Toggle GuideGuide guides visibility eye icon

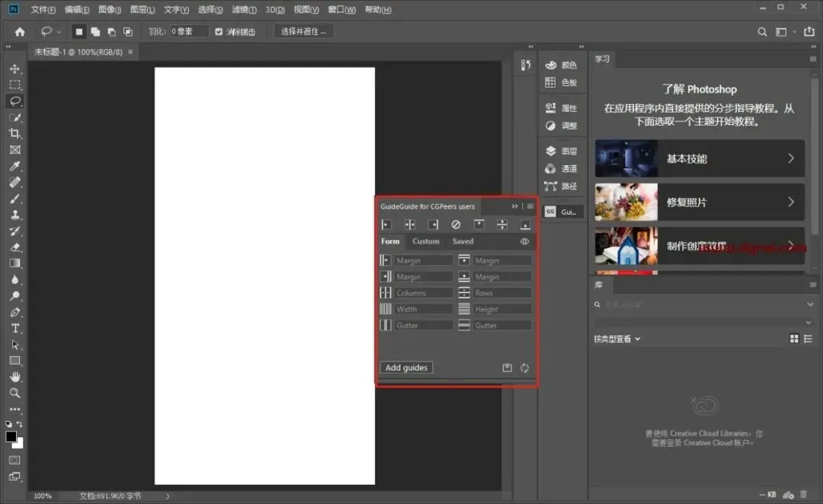coord(524,241)
